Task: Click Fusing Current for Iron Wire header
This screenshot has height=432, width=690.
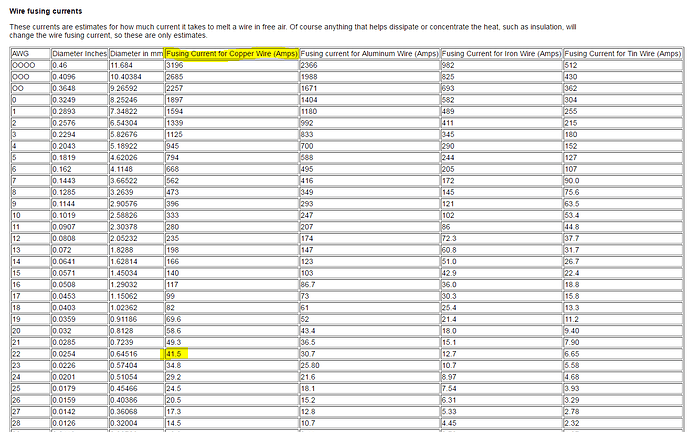Action: 500,51
